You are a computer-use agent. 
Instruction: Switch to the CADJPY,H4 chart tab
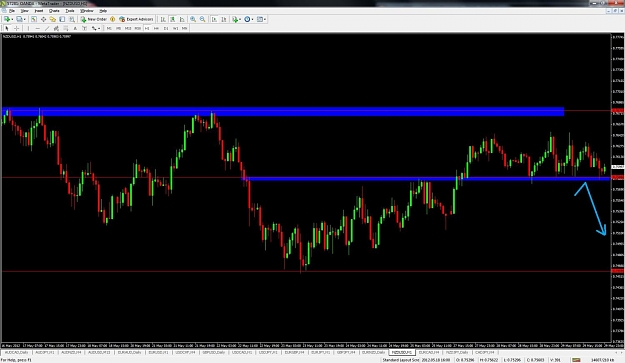(485, 352)
